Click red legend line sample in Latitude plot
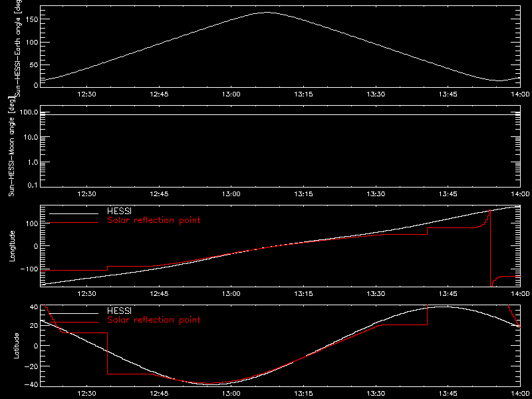This screenshot has height=399, width=532. coord(74,322)
